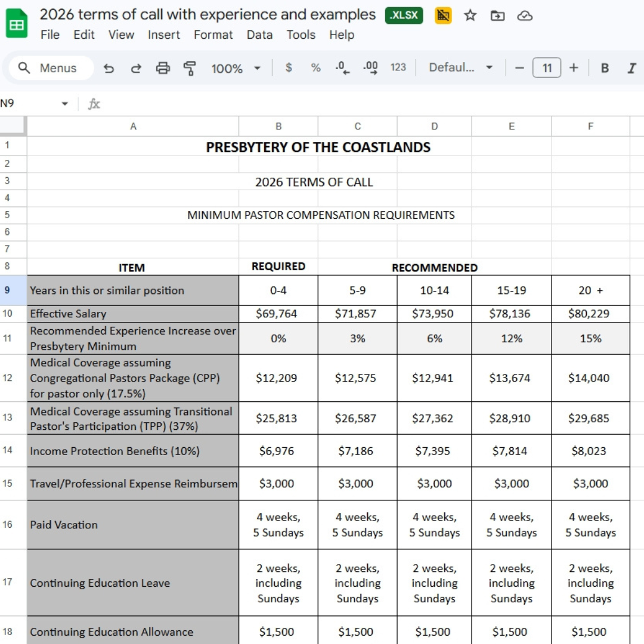This screenshot has height=644, width=644.
Task: Open the Default font dropdown
Action: [460, 67]
